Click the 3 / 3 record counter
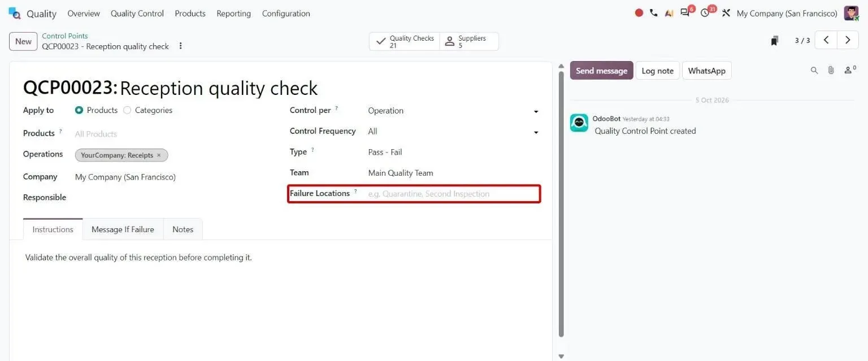Image resolution: width=868 pixels, height=361 pixels. [x=802, y=41]
